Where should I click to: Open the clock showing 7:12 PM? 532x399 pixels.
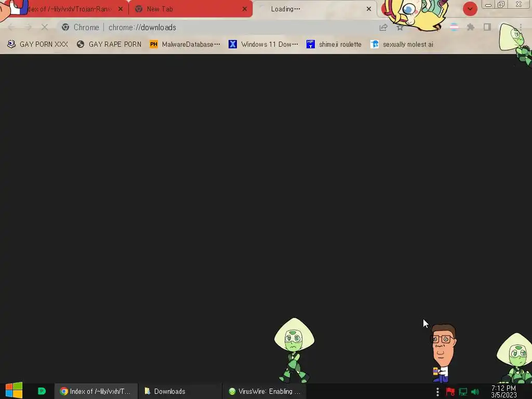click(504, 392)
